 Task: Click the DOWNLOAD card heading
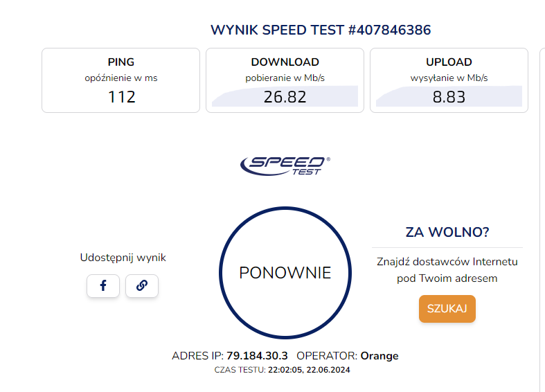(x=285, y=62)
